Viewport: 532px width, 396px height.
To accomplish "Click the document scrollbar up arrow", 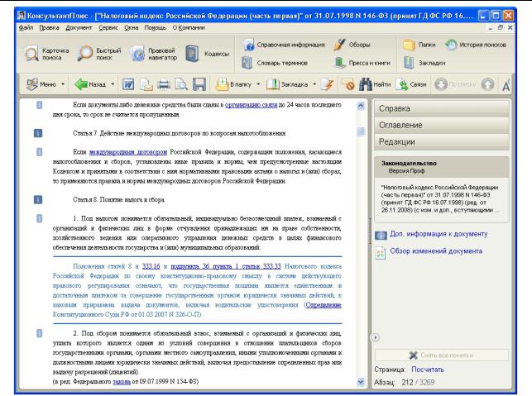I will (x=361, y=106).
